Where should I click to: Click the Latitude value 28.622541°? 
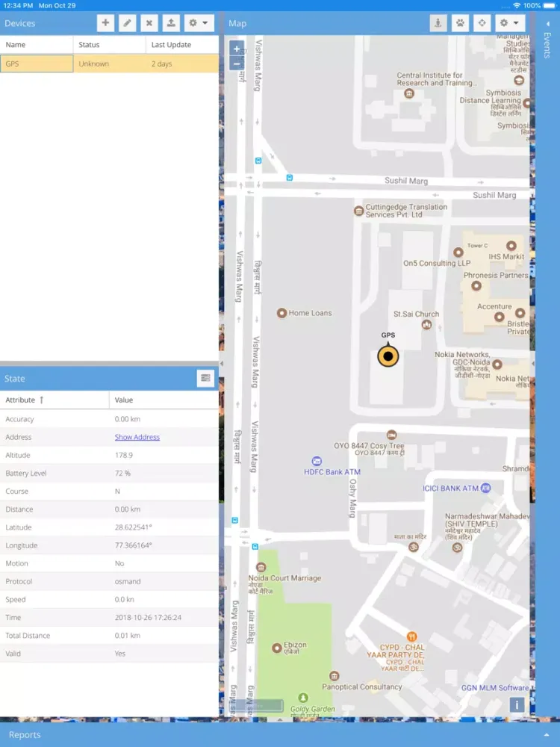coord(134,527)
